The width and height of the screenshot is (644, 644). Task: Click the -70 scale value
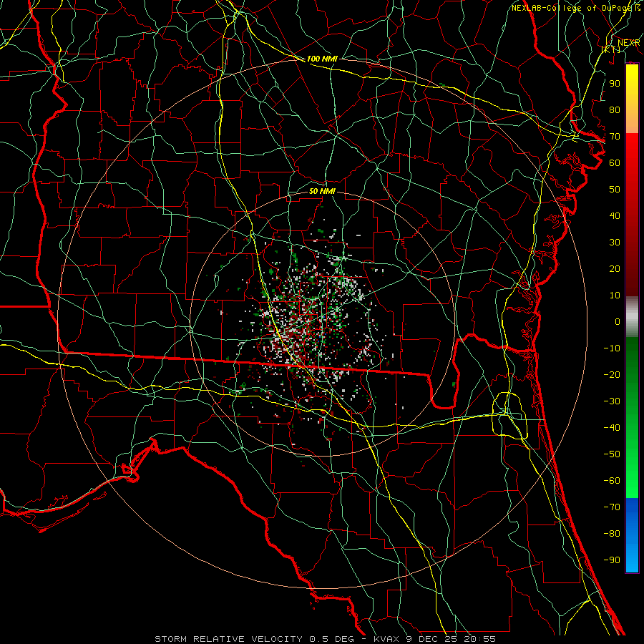point(612,507)
